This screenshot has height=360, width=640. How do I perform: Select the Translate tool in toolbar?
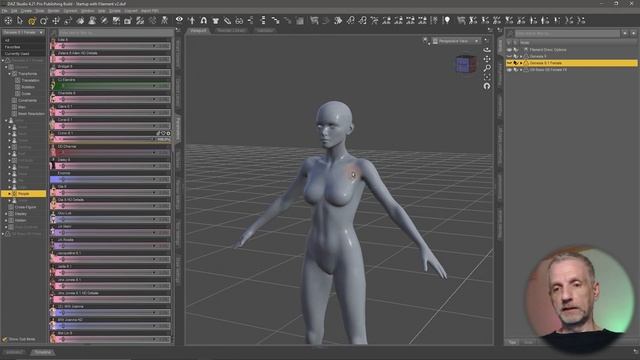tap(56, 20)
